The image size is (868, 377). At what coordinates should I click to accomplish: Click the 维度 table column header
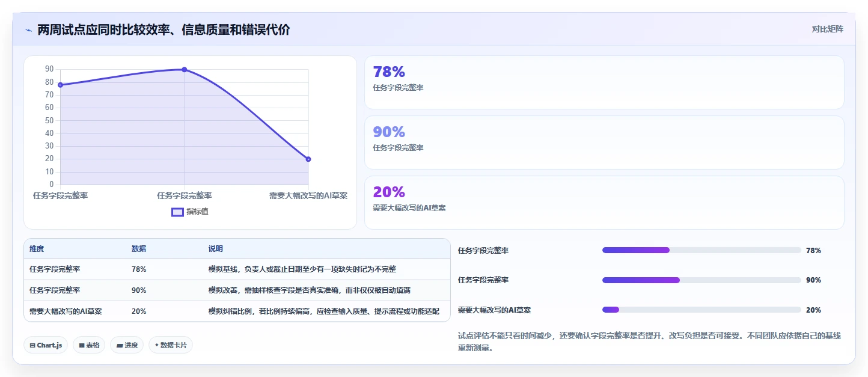click(x=37, y=249)
